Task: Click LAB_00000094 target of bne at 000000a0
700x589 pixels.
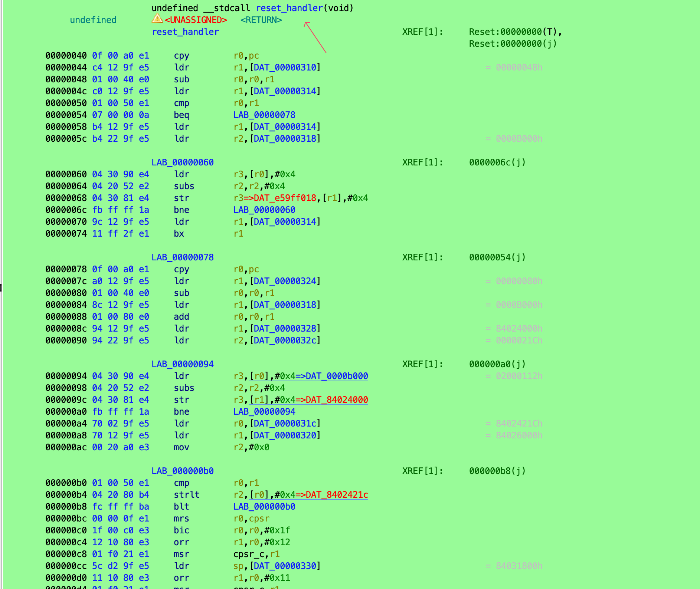Action: coord(264,412)
